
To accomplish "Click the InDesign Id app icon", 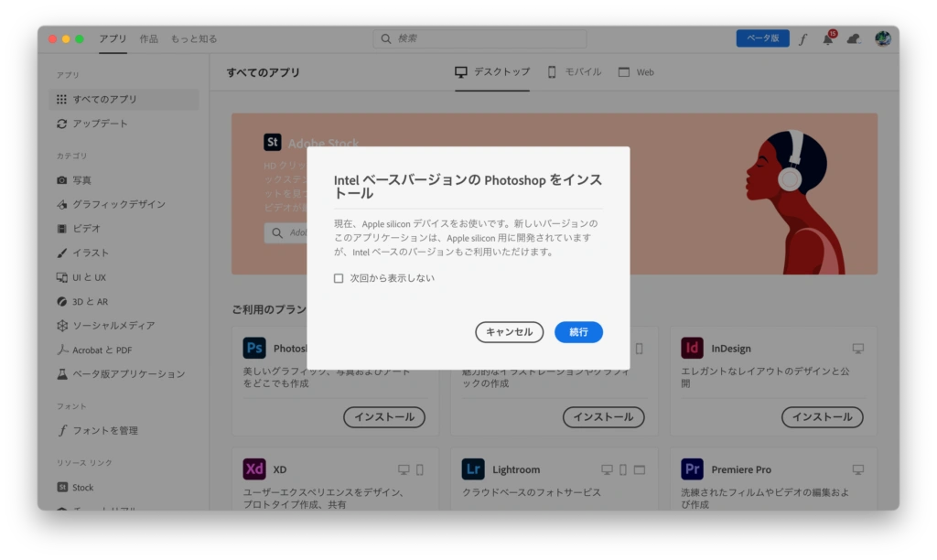I will coord(692,348).
